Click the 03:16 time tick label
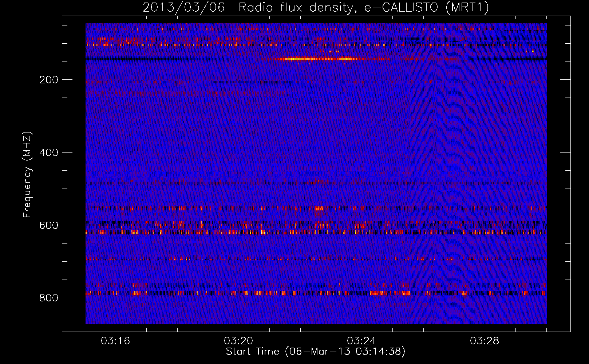Viewport: 589px width, 364px height. (115, 341)
